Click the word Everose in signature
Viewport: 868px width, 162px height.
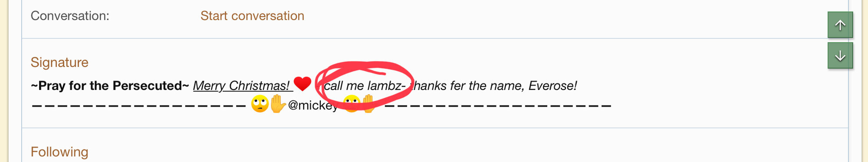(551, 86)
